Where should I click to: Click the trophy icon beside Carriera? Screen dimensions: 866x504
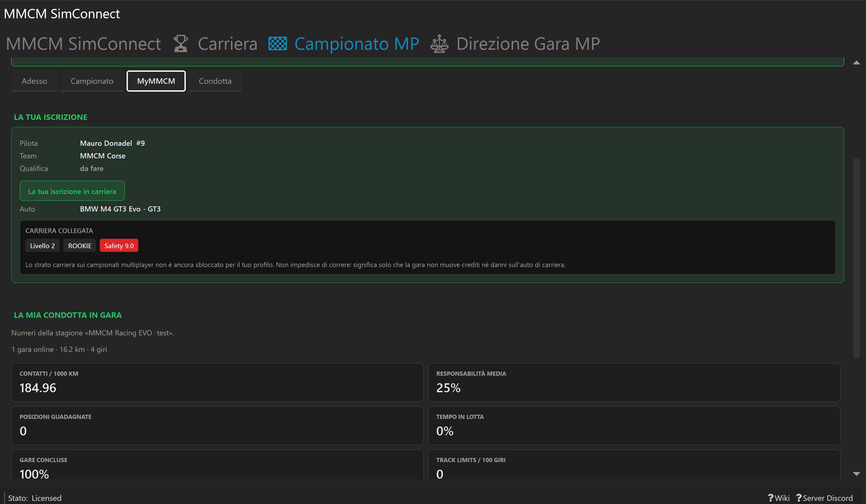tap(181, 44)
